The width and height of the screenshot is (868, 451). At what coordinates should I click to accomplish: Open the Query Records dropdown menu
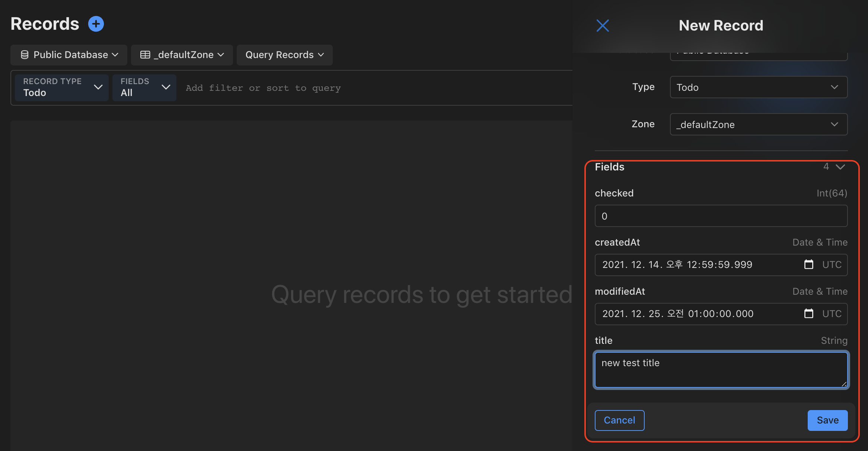[284, 55]
